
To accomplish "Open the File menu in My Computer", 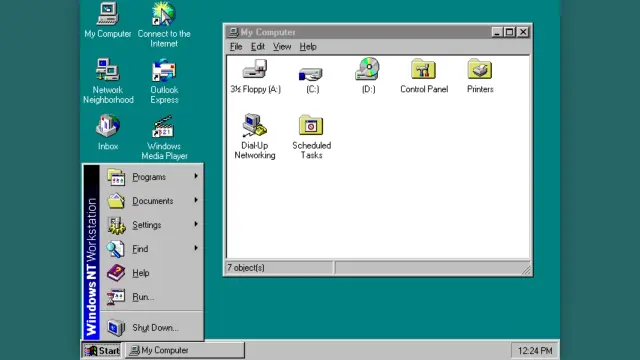I will coord(236,47).
